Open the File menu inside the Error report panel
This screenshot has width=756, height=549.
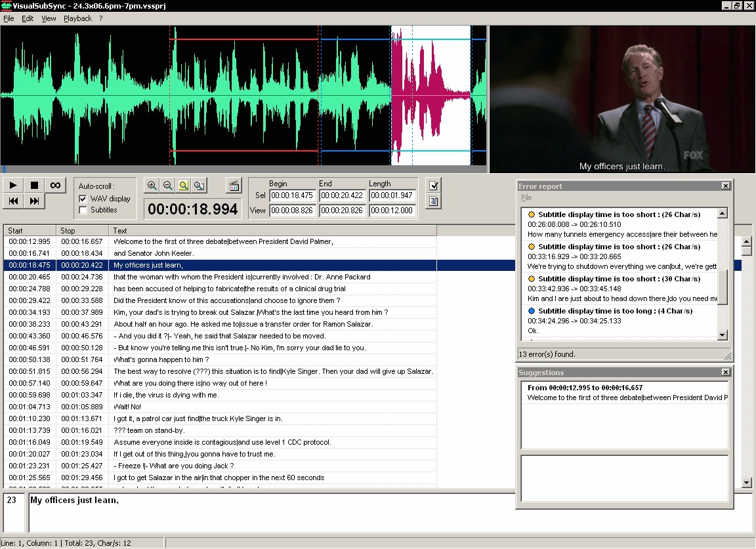[x=526, y=197]
